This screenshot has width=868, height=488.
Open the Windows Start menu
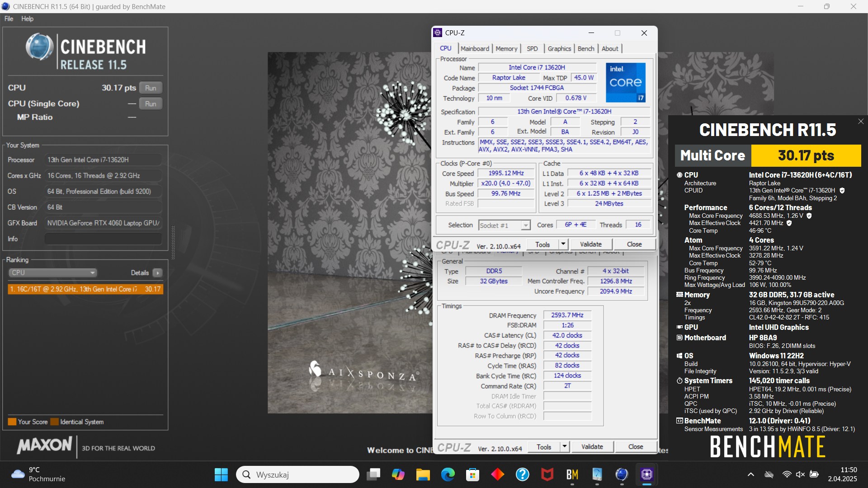click(x=221, y=474)
